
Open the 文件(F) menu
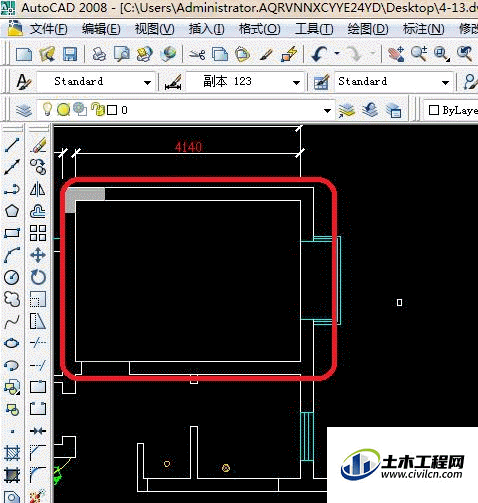[x=49, y=29]
